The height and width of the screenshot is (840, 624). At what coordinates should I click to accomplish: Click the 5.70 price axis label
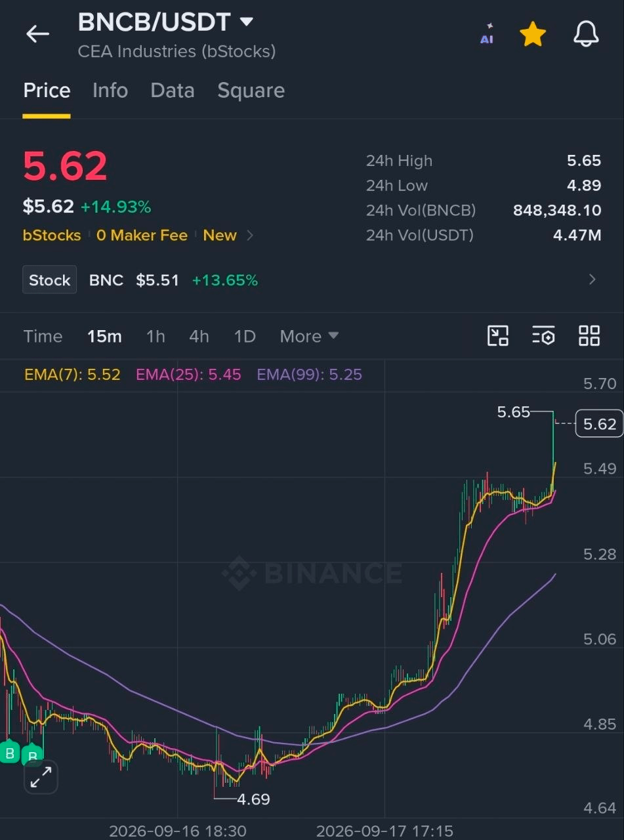tap(600, 383)
